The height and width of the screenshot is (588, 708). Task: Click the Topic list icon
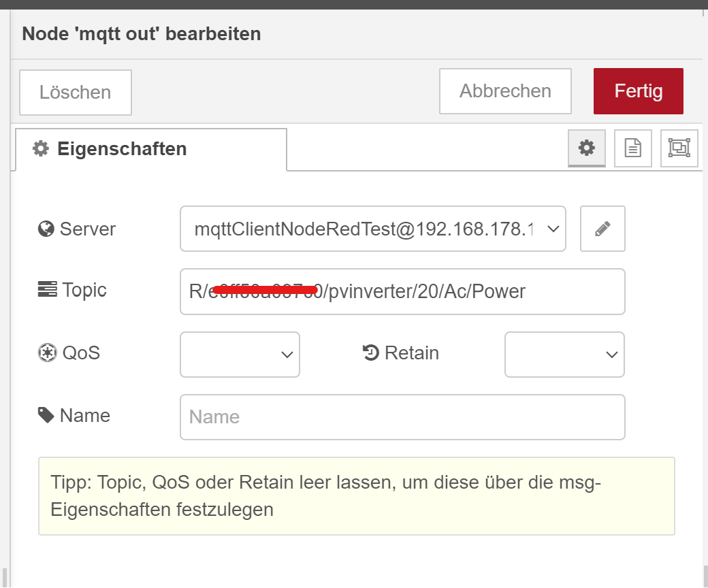click(48, 289)
